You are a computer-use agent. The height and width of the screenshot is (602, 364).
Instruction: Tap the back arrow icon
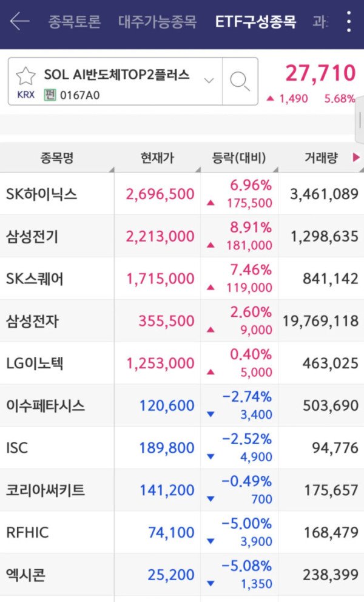(x=19, y=21)
